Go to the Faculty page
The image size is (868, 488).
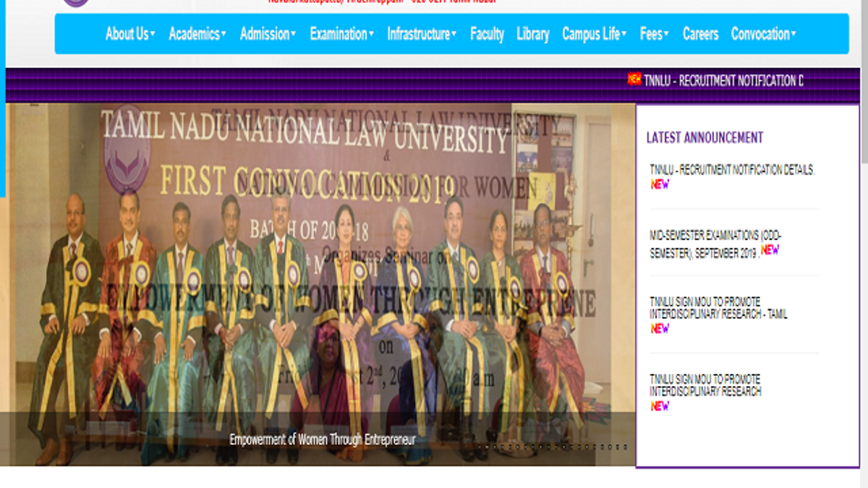(487, 34)
